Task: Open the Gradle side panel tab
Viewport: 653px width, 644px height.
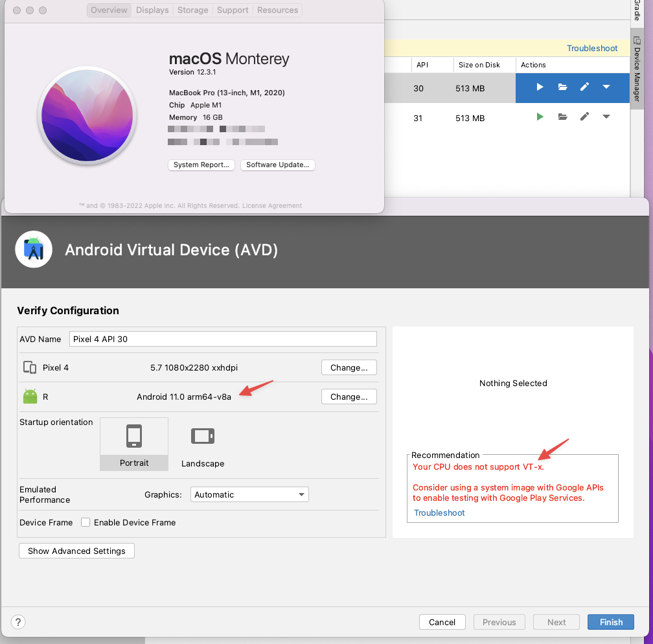Action: click(637, 10)
